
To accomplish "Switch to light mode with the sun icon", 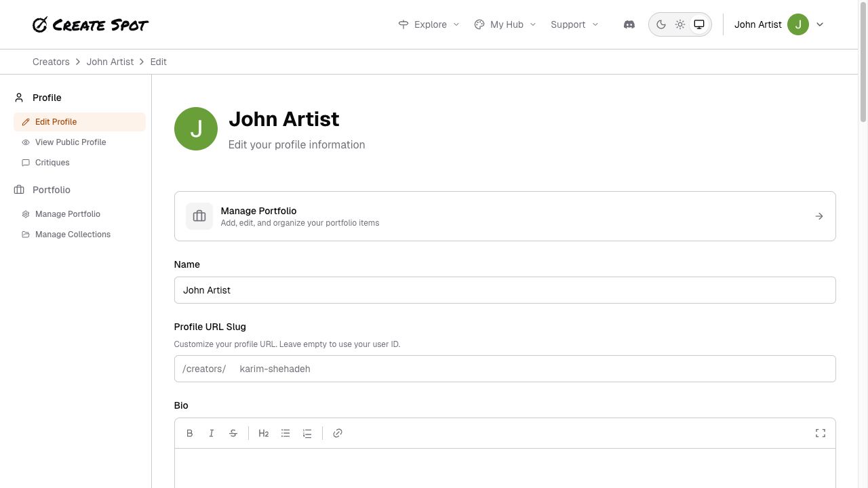I will [680, 24].
